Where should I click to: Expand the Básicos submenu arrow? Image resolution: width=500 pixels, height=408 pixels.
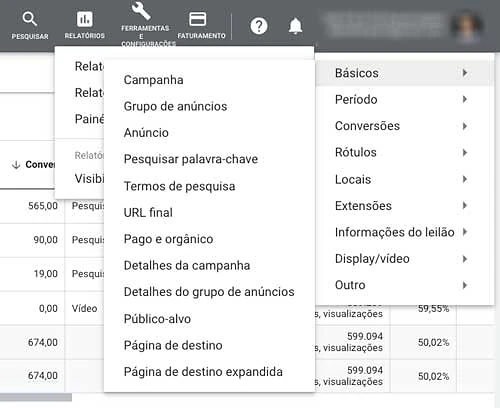465,73
